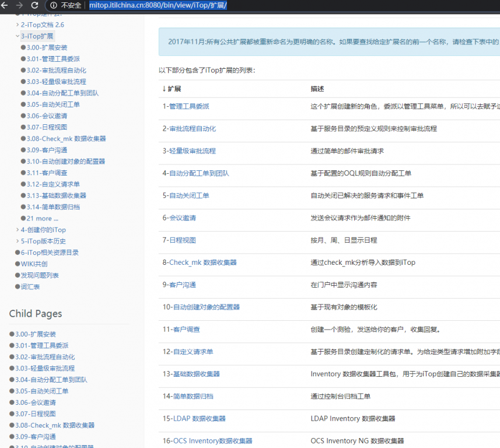
Task: Open 3.10-自动创建对象的配置器 in navigation tree
Action: (66, 162)
